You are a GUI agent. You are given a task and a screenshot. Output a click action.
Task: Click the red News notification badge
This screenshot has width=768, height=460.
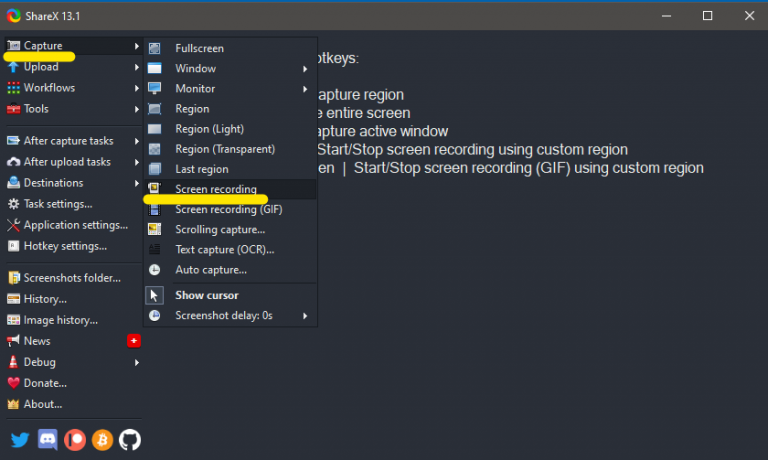(134, 341)
